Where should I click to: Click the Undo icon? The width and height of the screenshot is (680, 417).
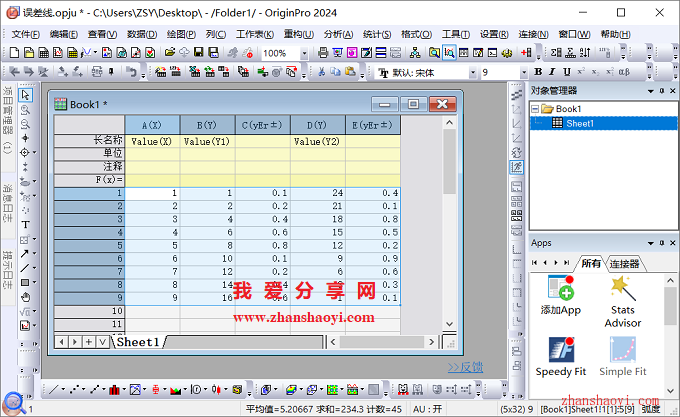coord(131,72)
